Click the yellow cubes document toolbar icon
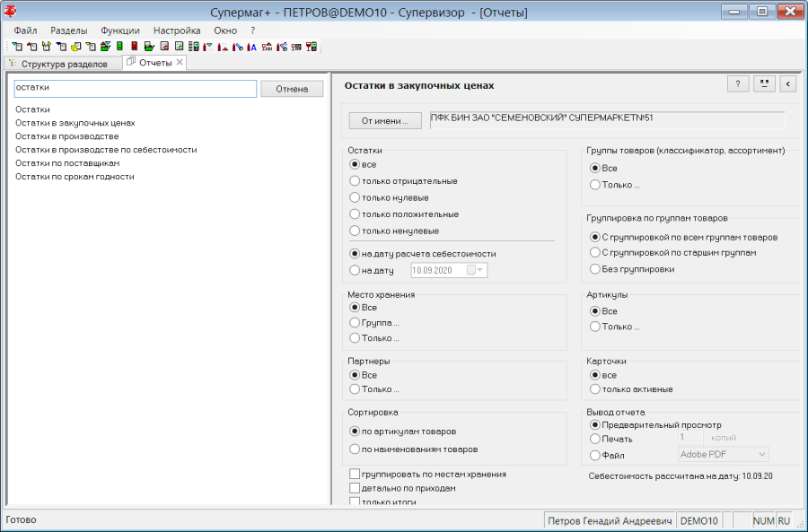Screen dimensions: 808x532 (75, 47)
